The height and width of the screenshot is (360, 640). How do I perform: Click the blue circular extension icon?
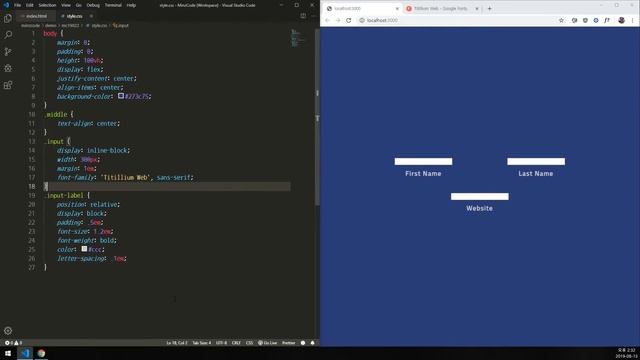(x=596, y=20)
